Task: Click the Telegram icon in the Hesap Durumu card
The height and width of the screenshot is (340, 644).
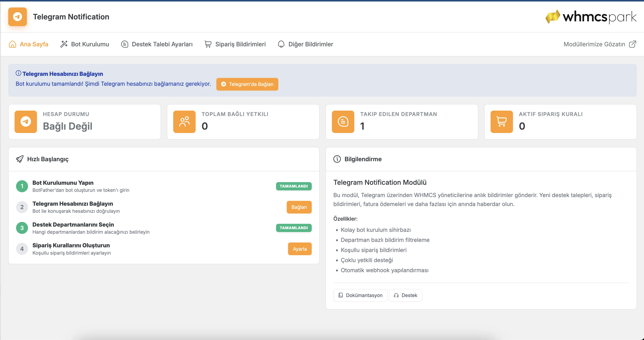Action: click(26, 122)
